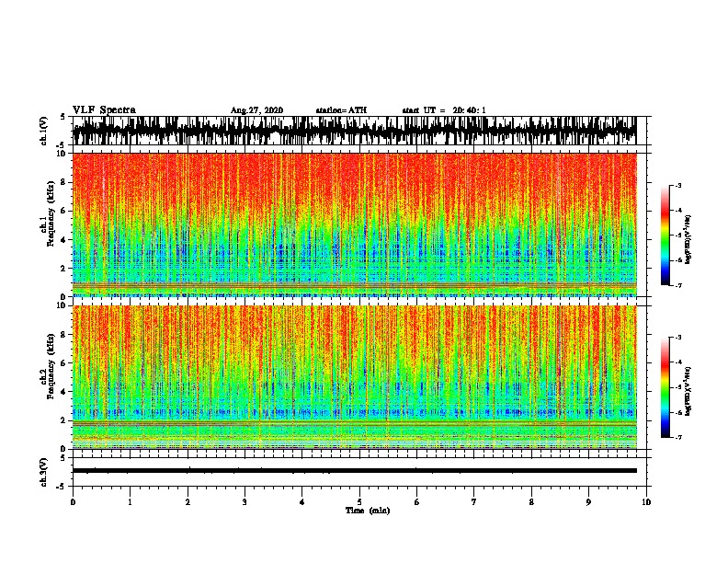Click the "-3" label on ch.1 color bar
This screenshot has width=728, height=563.
[x=678, y=185]
